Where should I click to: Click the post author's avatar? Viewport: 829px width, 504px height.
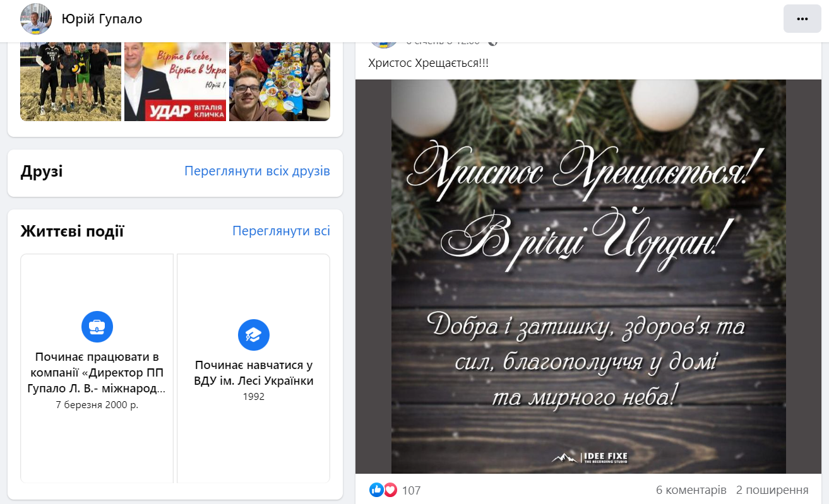(x=383, y=44)
